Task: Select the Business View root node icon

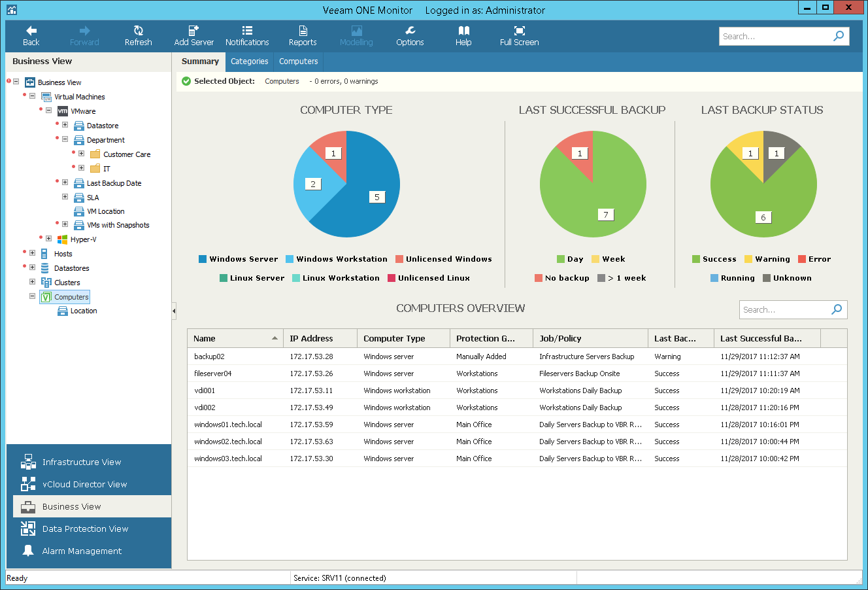Action: [30, 82]
